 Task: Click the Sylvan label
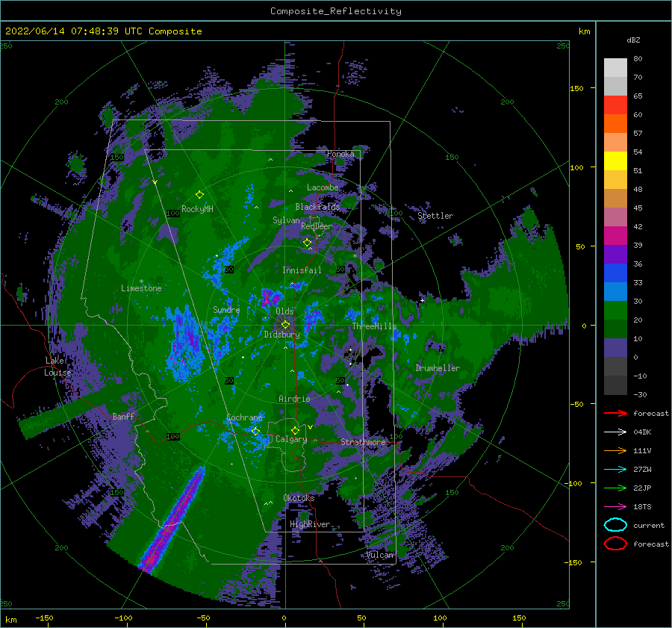[x=286, y=220]
